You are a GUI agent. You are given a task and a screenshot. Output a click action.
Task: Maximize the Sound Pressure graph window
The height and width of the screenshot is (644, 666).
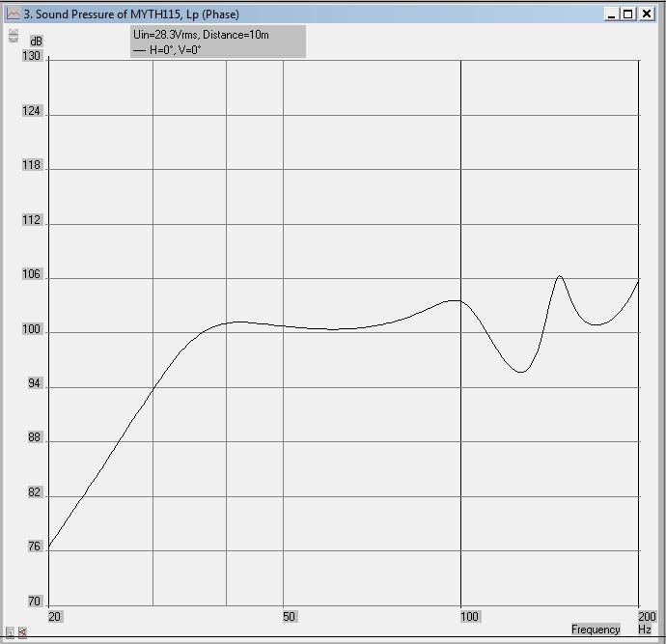[627, 14]
